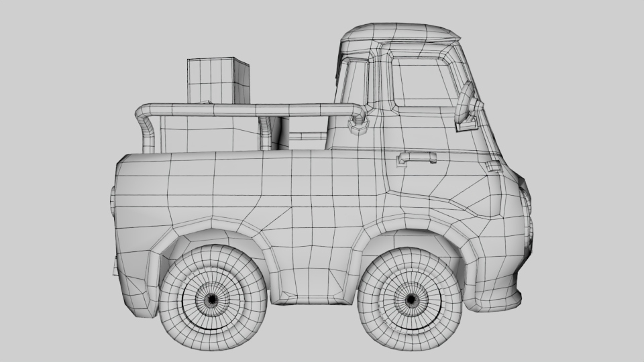Click the front wheel hub center
The height and width of the screenshot is (362, 644).
coord(410,298)
